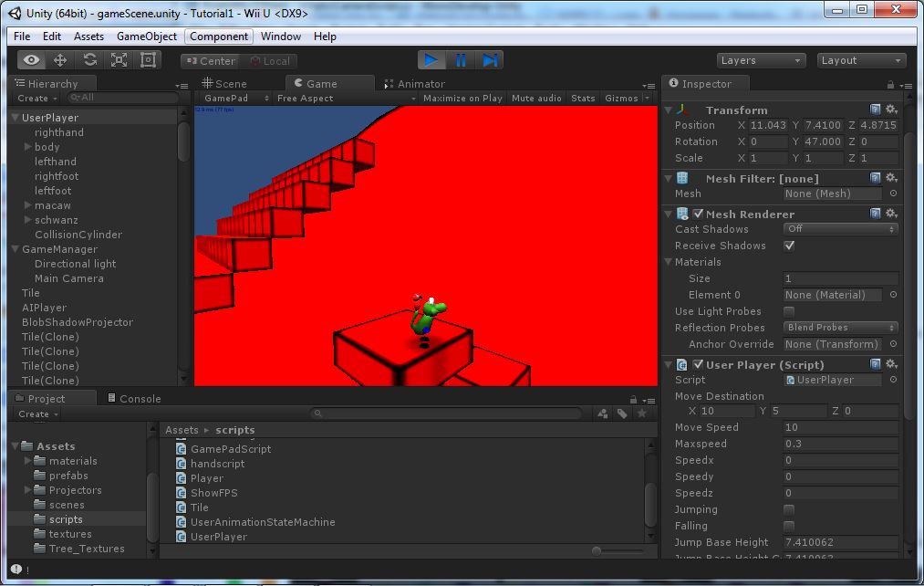The width and height of the screenshot is (924, 586).
Task: Expand the Projectors folder
Action: 27,490
